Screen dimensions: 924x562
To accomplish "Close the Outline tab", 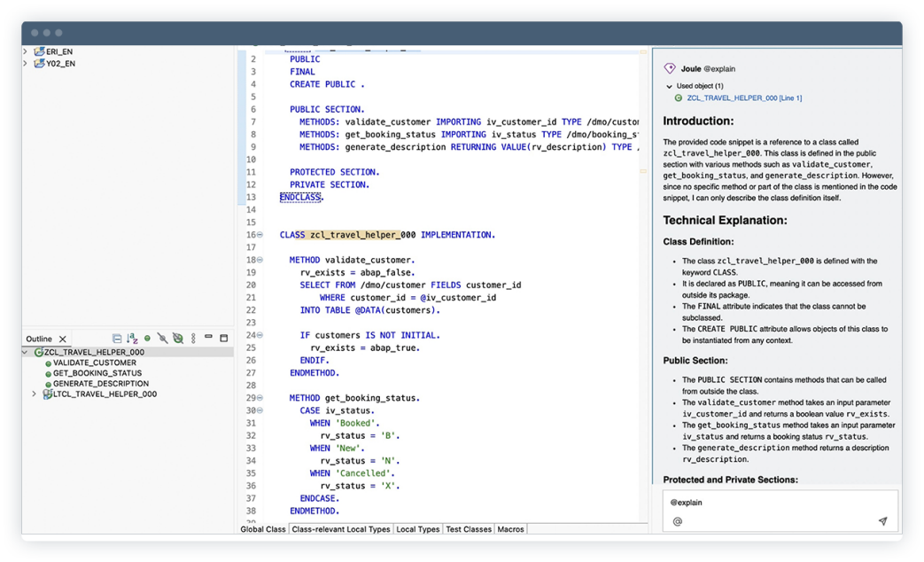I will pyautogui.click(x=63, y=339).
